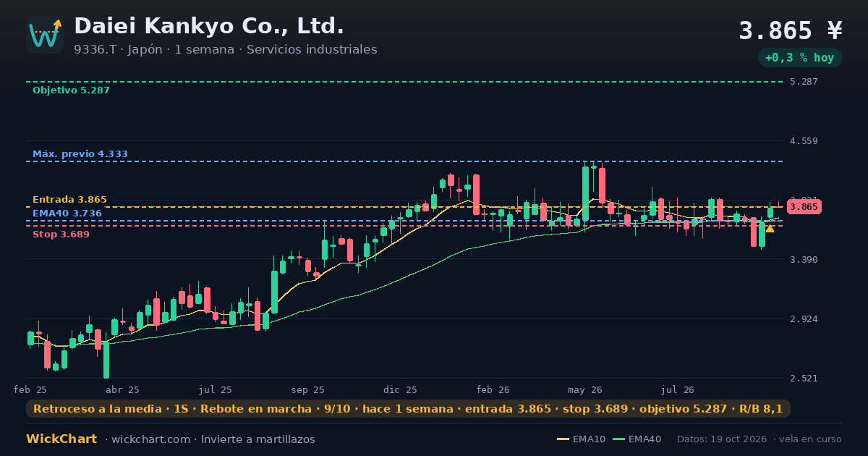The height and width of the screenshot is (456, 868).
Task: Click the Stop 3.689 label
Action: (x=61, y=235)
